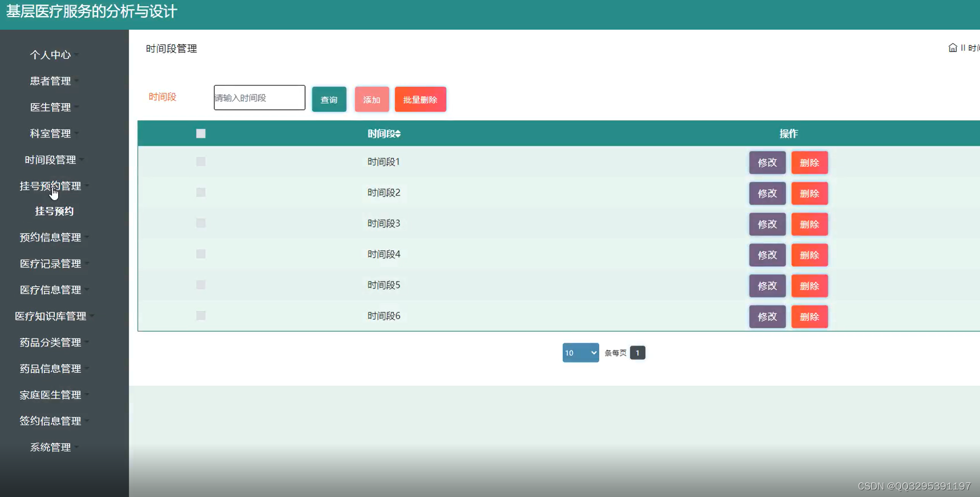Screen dimensions: 980x497
Task: Open 药品分类管理 in sidebar
Action: (x=54, y=342)
